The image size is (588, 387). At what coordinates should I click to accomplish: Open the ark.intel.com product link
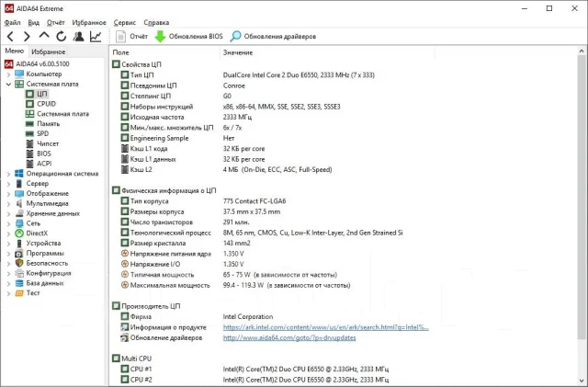(325, 327)
